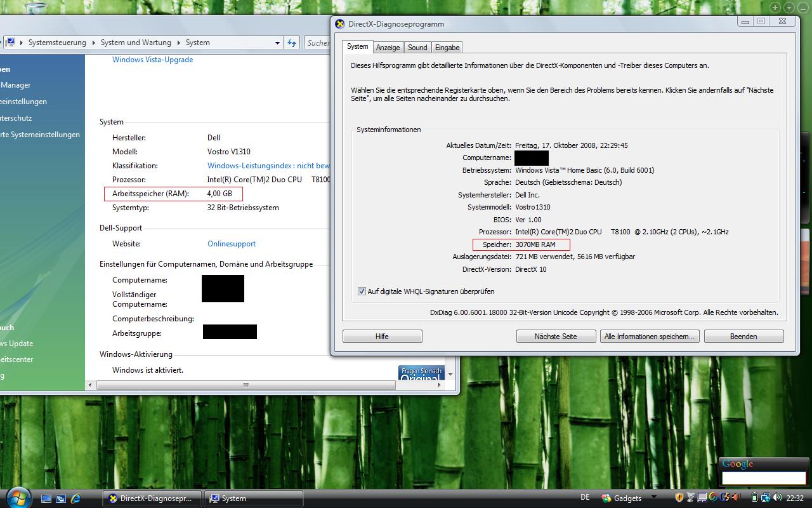Click the System taskbar button

(254, 498)
